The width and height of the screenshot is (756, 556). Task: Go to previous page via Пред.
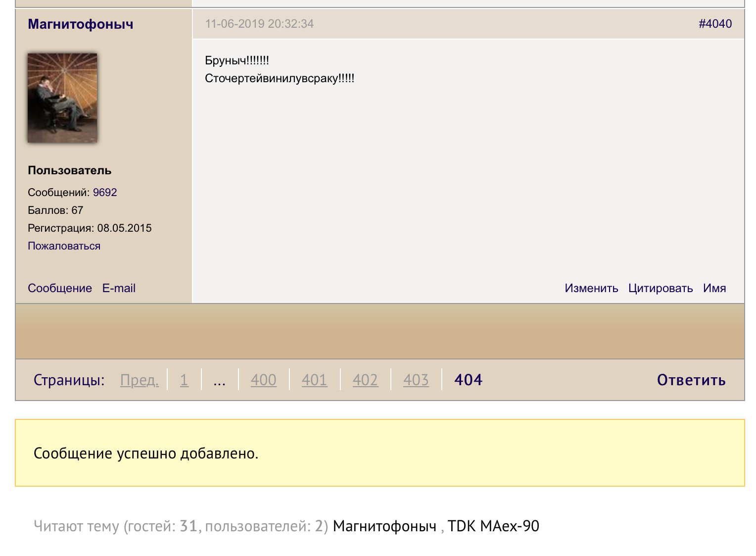tap(139, 380)
